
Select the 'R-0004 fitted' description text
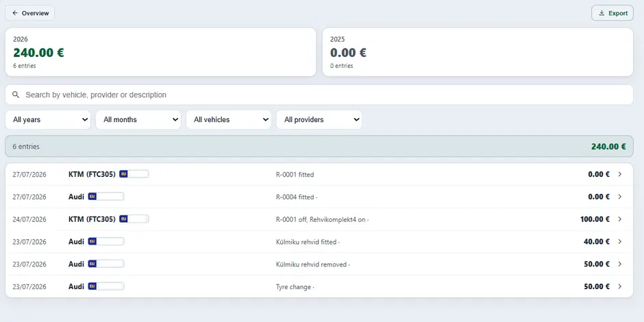295,197
